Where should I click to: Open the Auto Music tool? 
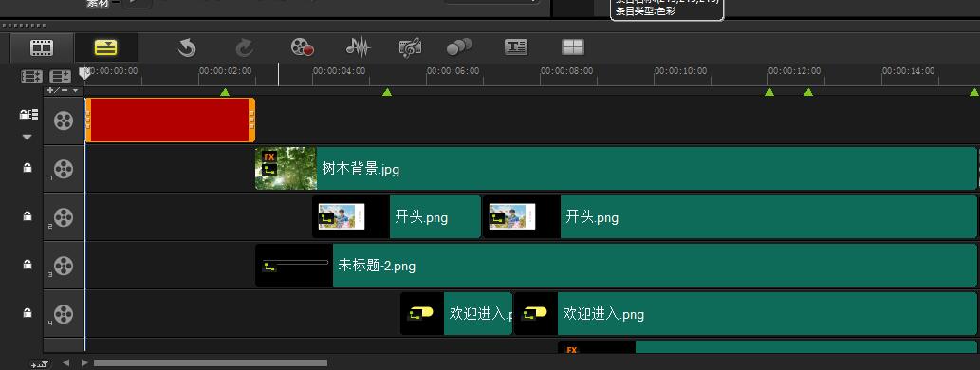[410, 47]
